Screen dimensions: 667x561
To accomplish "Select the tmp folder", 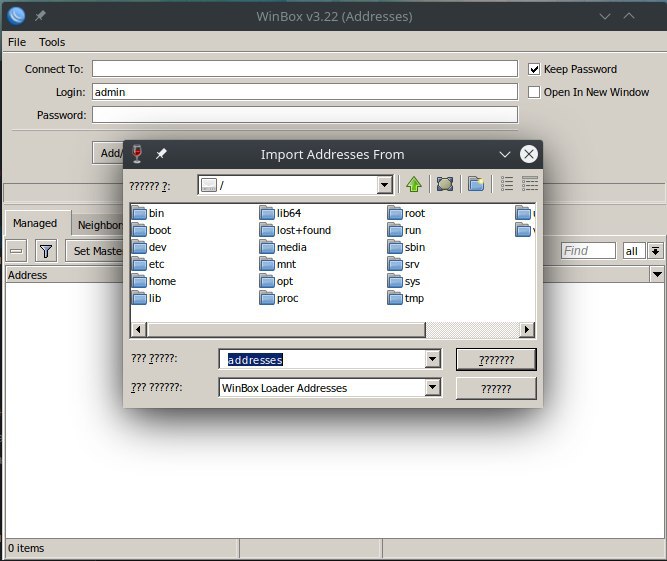I will (x=406, y=298).
